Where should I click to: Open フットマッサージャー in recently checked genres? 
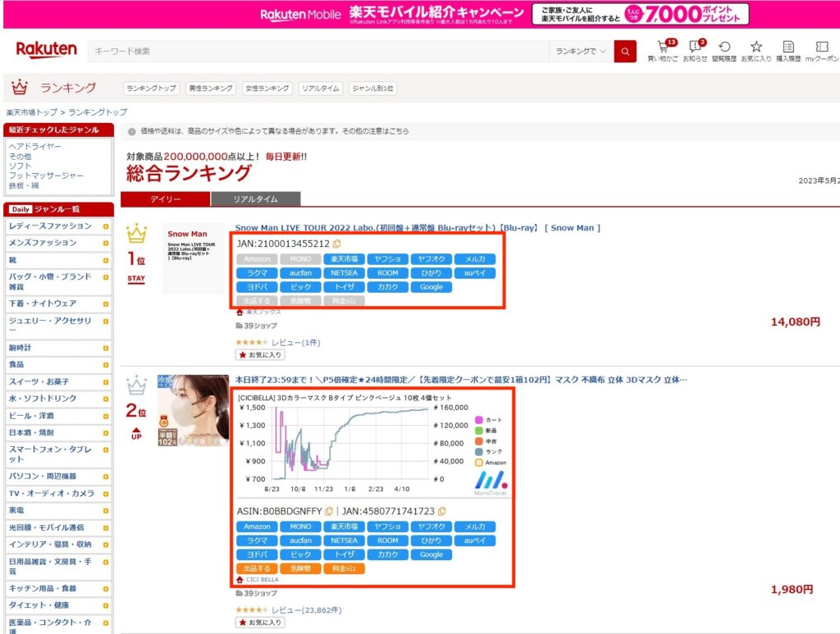[46, 176]
